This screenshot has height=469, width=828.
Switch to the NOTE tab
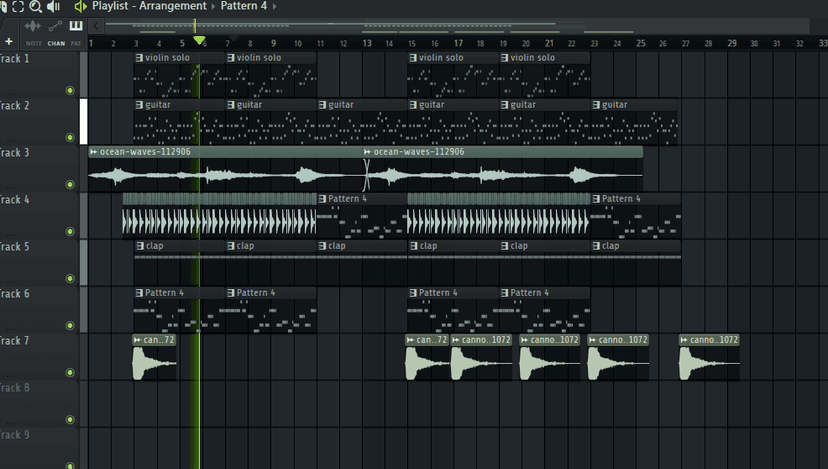tap(34, 43)
